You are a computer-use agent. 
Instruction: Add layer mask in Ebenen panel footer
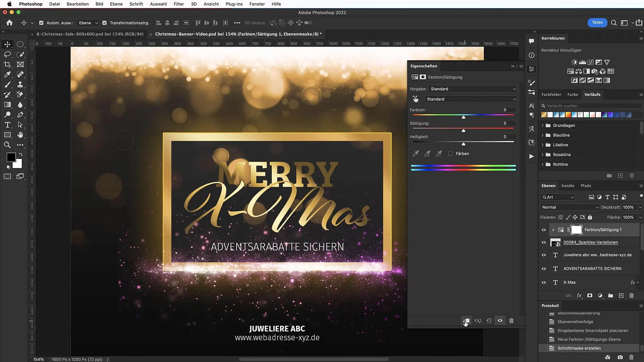point(590,296)
